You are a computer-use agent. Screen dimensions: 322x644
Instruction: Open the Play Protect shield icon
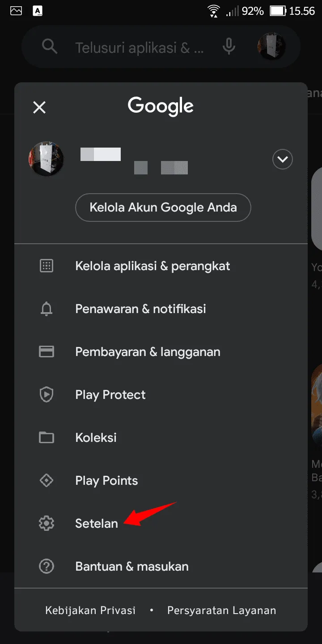pyautogui.click(x=47, y=395)
